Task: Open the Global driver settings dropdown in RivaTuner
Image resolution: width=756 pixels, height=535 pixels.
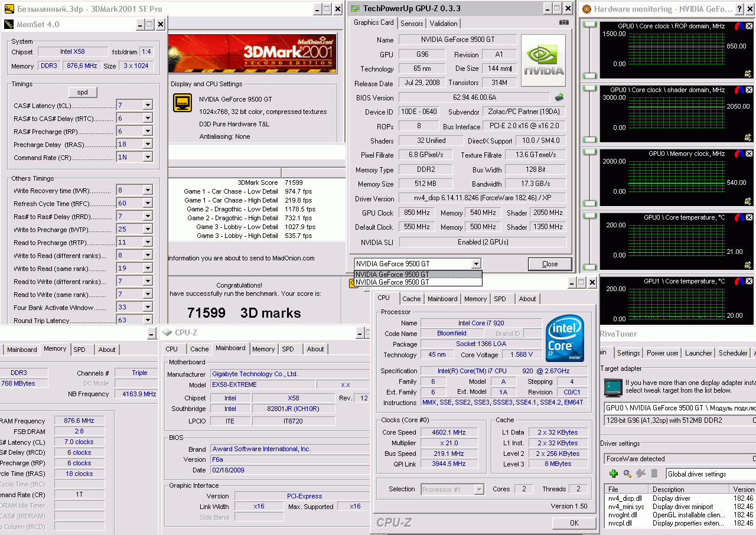Action: (x=710, y=474)
